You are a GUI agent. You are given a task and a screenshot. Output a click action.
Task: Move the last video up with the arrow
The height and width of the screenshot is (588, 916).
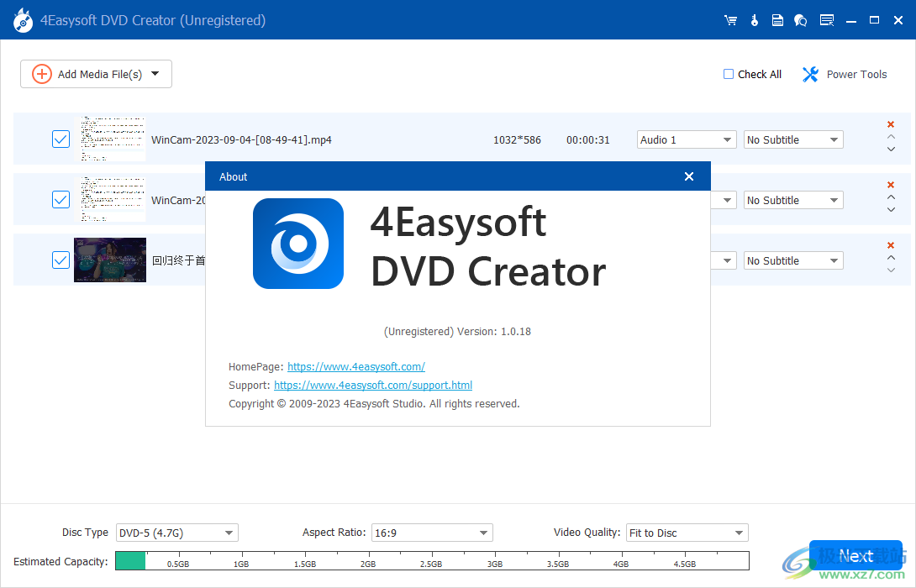coord(890,255)
